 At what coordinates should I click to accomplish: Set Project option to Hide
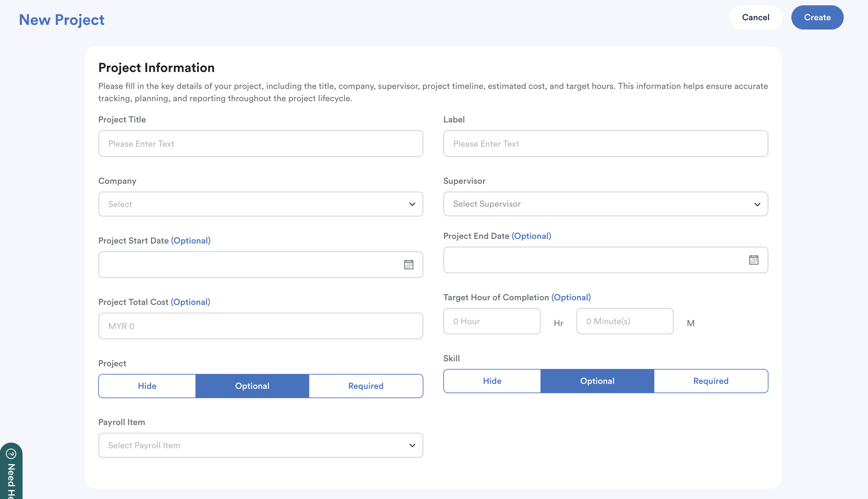coord(147,386)
